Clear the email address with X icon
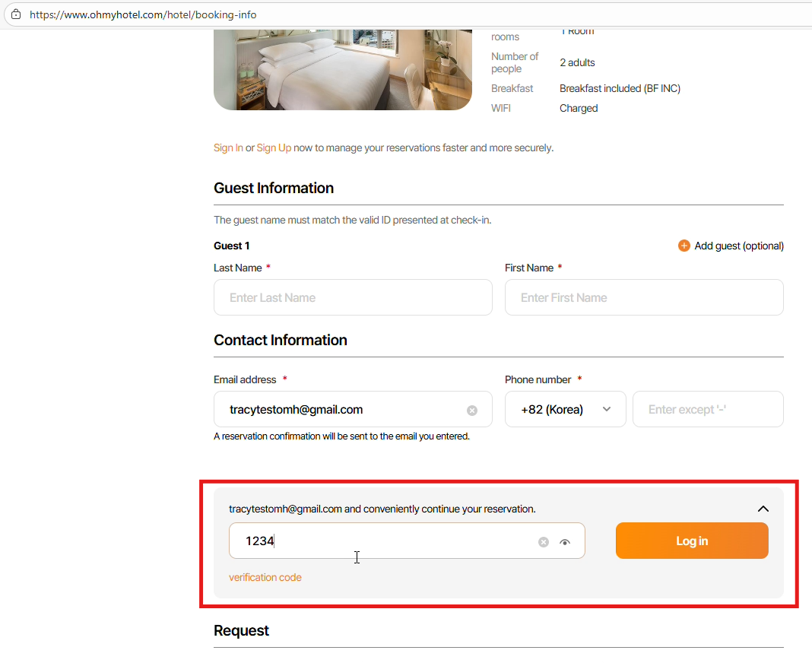The image size is (812, 663). pyautogui.click(x=472, y=411)
